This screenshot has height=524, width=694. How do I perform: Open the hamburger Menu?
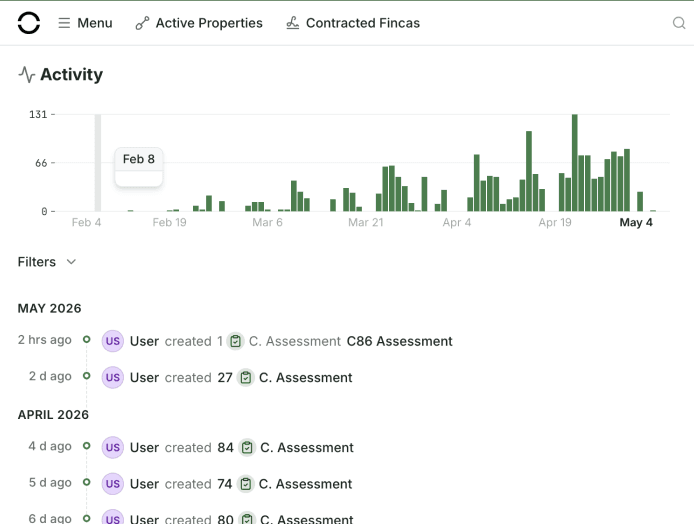click(x=85, y=23)
